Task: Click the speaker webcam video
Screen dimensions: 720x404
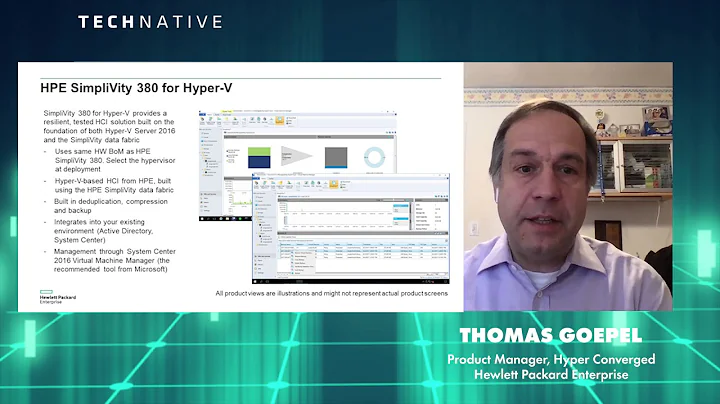Action: [x=568, y=186]
